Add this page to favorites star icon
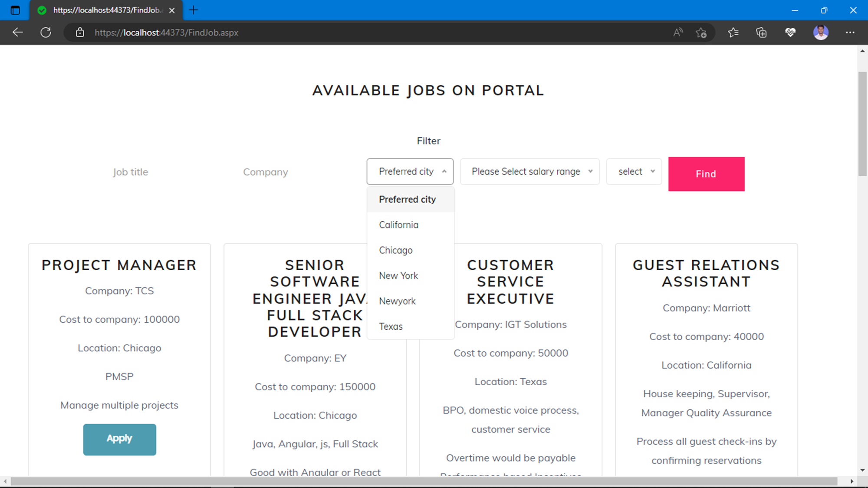868x488 pixels. pos(701,33)
